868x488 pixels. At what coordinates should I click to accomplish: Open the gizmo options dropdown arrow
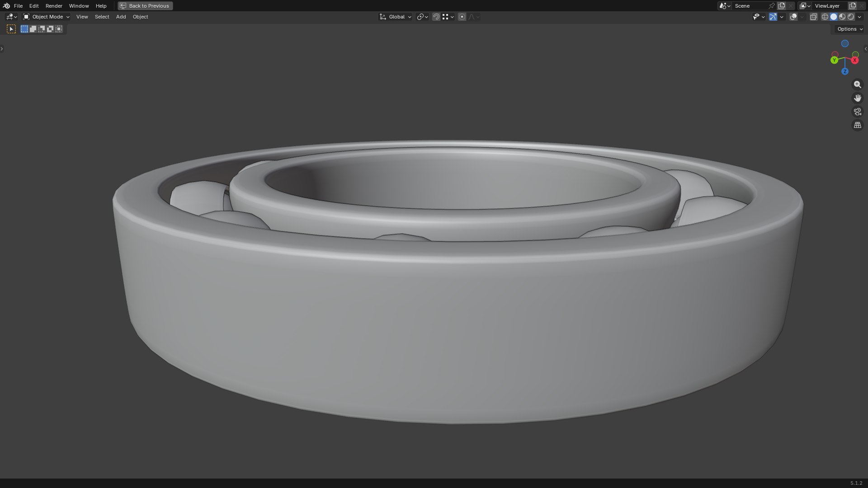click(782, 17)
